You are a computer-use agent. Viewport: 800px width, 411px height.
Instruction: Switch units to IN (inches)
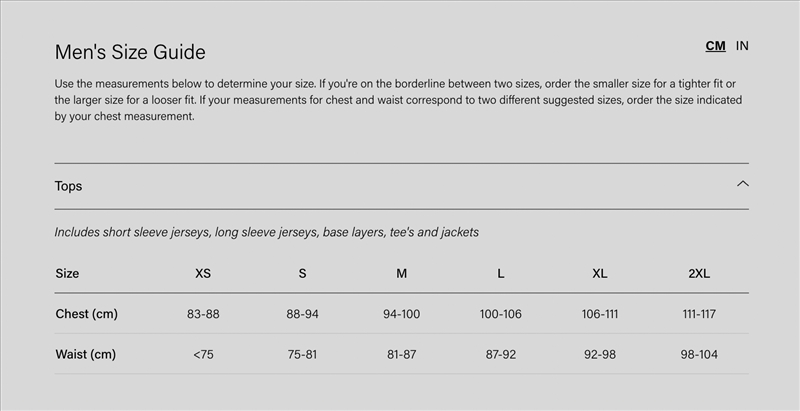click(x=742, y=46)
